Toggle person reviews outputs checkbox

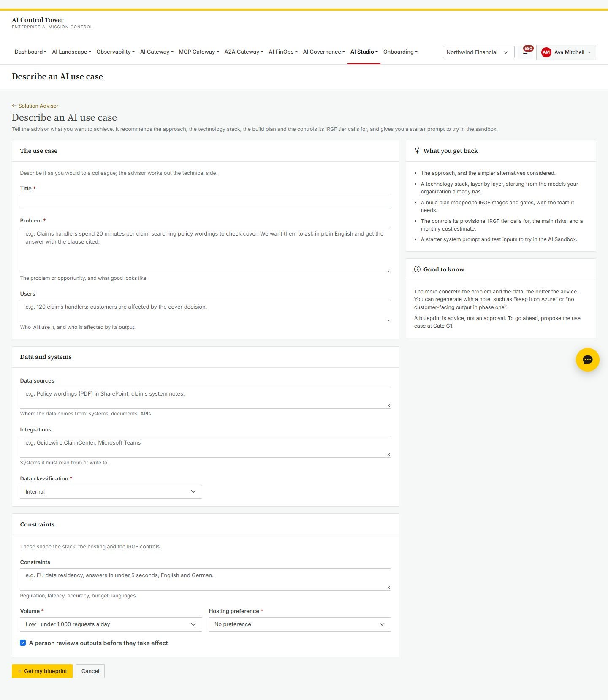coord(23,643)
